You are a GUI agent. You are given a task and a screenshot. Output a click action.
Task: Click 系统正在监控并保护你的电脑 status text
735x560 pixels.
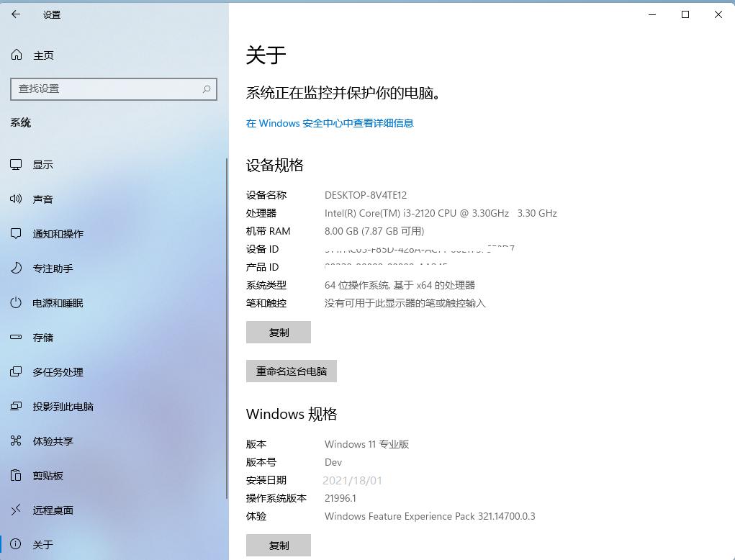(343, 93)
